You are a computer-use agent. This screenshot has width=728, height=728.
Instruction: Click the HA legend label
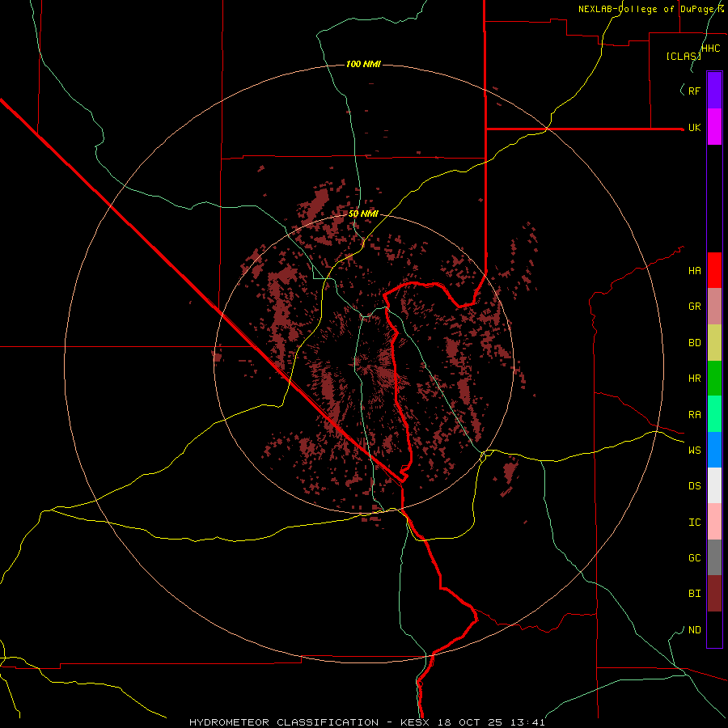(x=694, y=271)
